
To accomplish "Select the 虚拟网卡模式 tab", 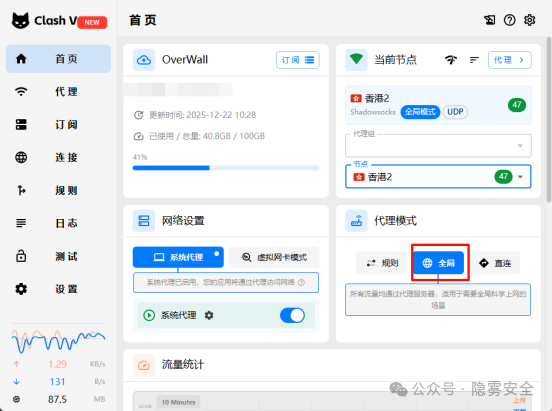I will point(274,257).
